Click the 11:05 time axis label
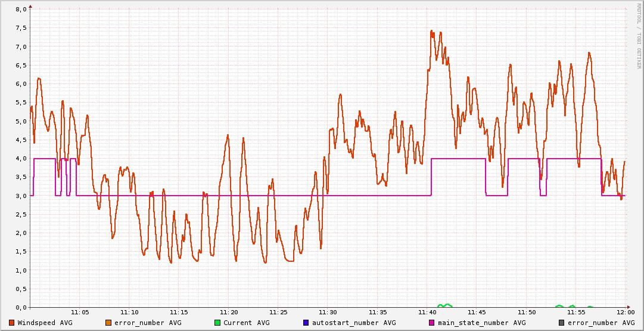The height and width of the screenshot is (331, 644). click(x=80, y=313)
